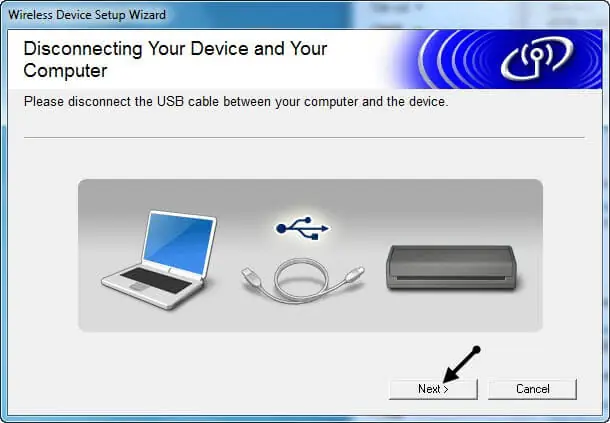Click the blue USB trident symbol

[x=302, y=228]
